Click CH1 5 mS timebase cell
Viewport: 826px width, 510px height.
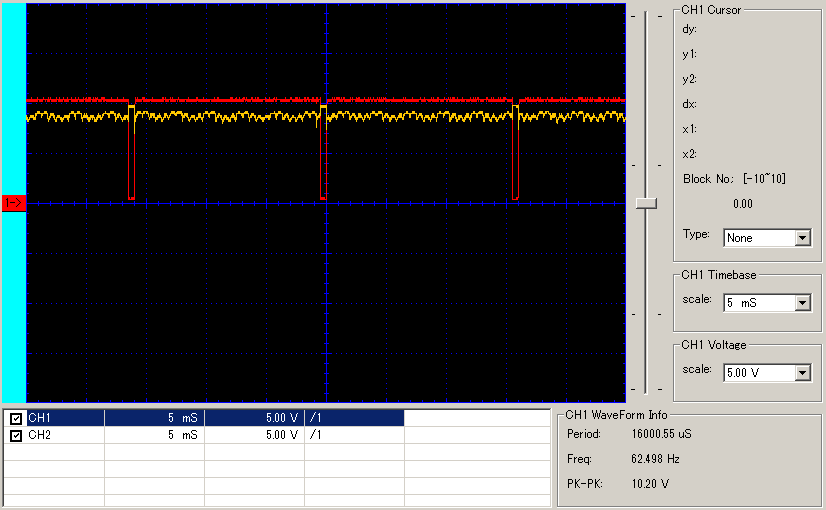click(154, 418)
